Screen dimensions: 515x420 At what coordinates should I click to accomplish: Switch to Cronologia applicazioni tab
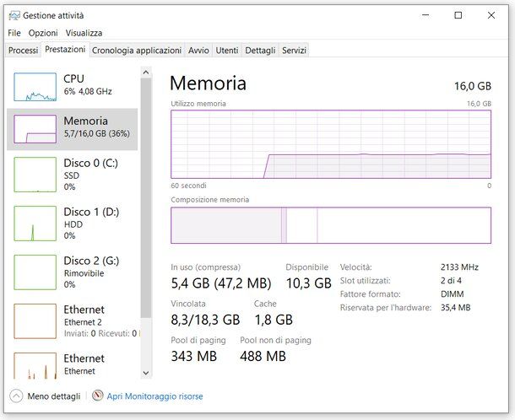(136, 51)
